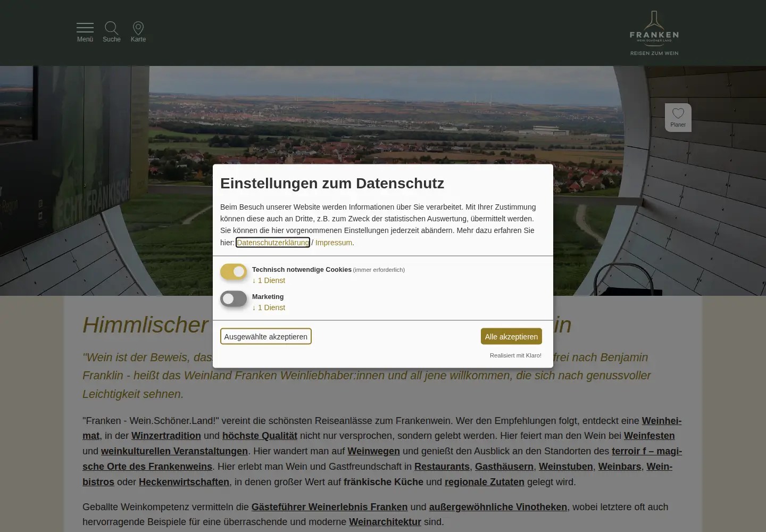Open the regionale Zutaten link
This screenshot has height=532, width=766.
tap(485, 482)
